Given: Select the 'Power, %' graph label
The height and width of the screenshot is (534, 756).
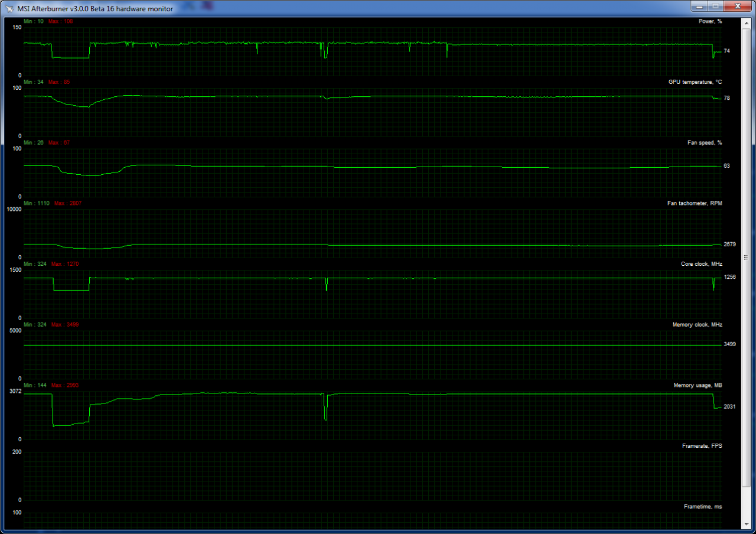Looking at the screenshot, I should coord(711,21).
